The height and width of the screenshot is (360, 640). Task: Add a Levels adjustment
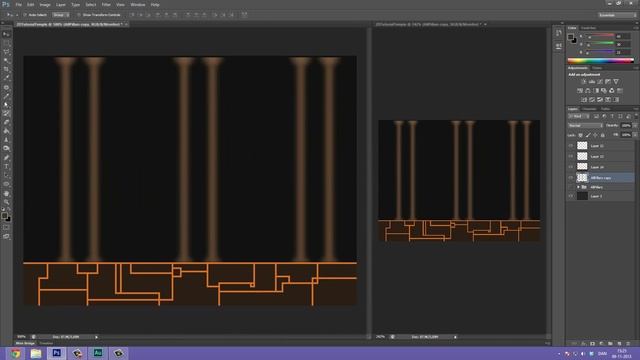[592, 82]
